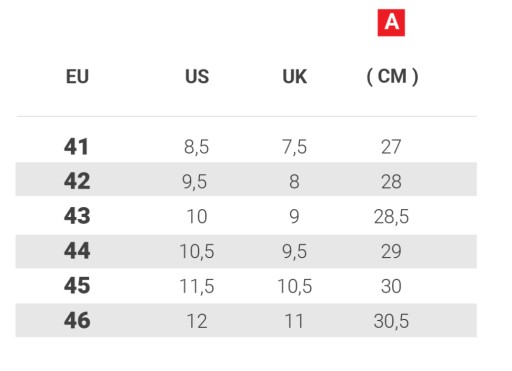The height and width of the screenshot is (371, 512).
Task: Click the 27 cm value
Action: (x=391, y=147)
